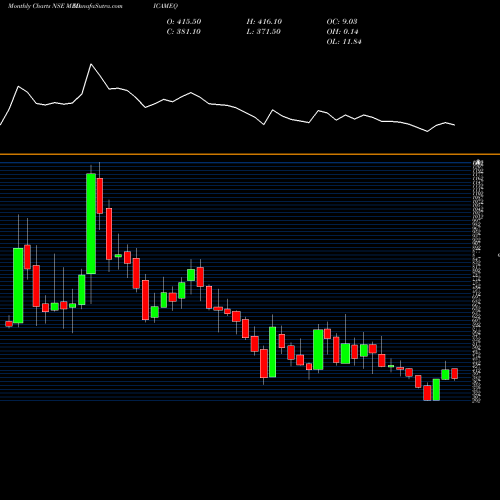Click the highest peak of the white line chart
Viewport: 500px width, 500px height.
[91, 64]
